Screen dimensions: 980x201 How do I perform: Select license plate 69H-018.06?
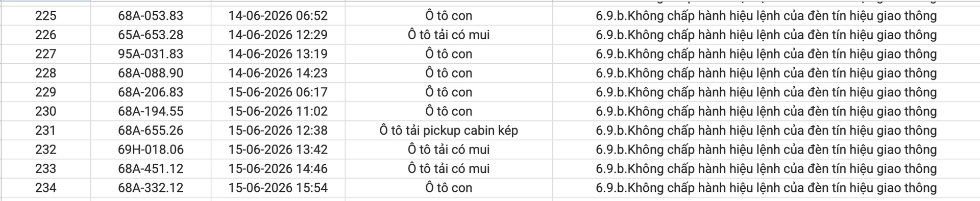click(151, 149)
